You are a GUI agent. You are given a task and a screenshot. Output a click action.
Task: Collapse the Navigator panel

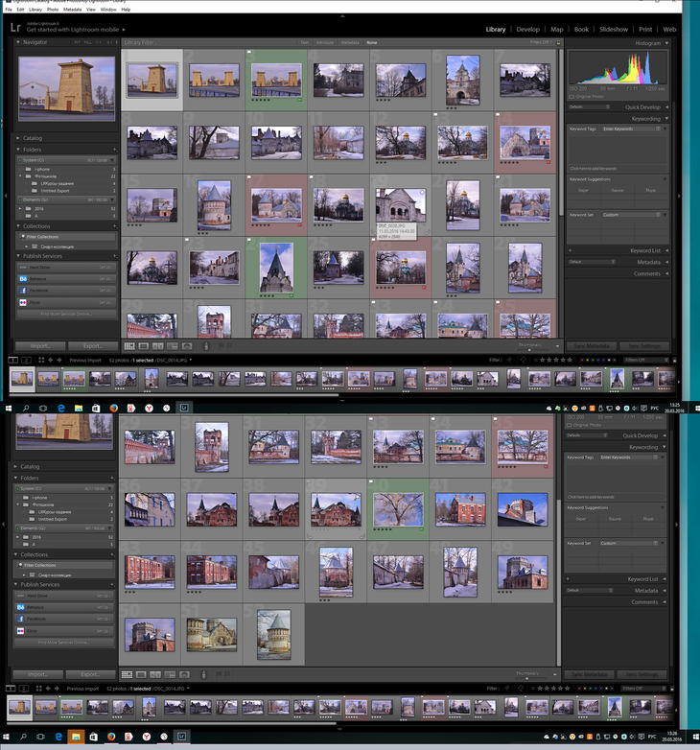click(x=18, y=42)
